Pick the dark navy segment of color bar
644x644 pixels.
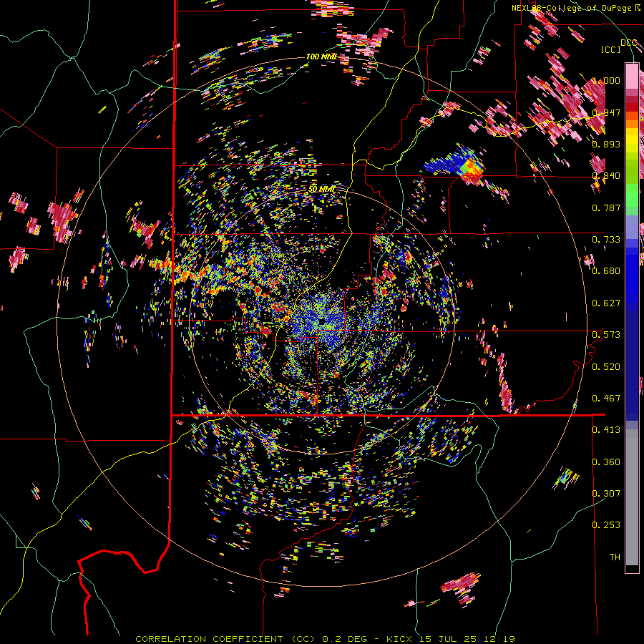[x=632, y=361]
